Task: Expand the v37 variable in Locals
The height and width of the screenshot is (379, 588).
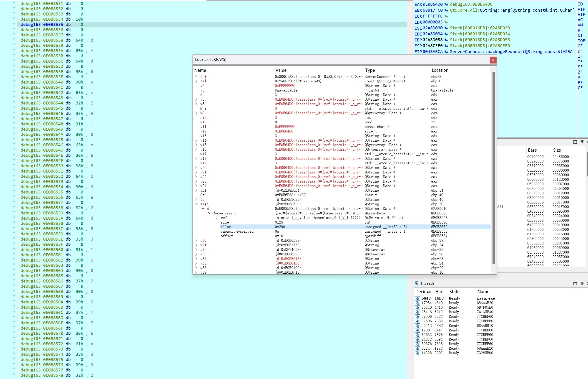Action: pyautogui.click(x=196, y=272)
